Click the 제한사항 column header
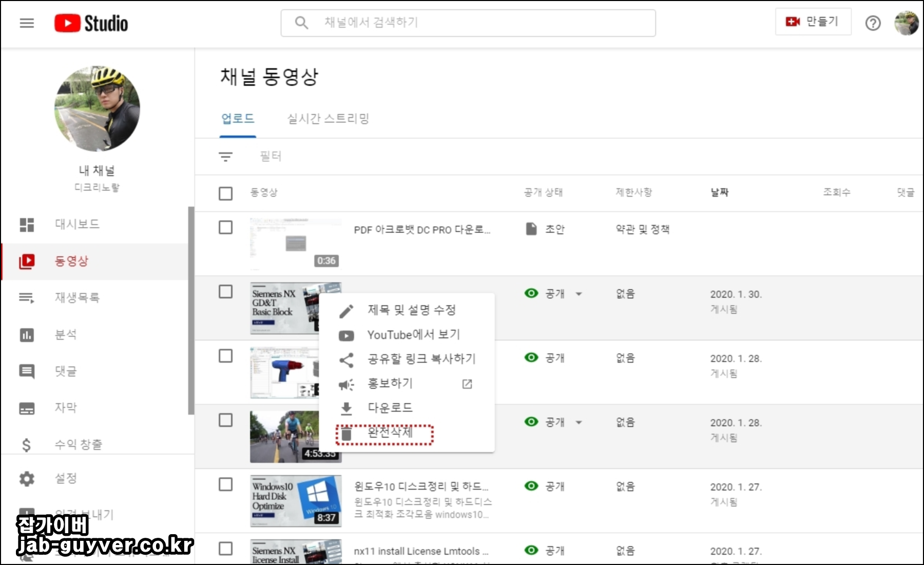This screenshot has width=924, height=565. coord(634,192)
